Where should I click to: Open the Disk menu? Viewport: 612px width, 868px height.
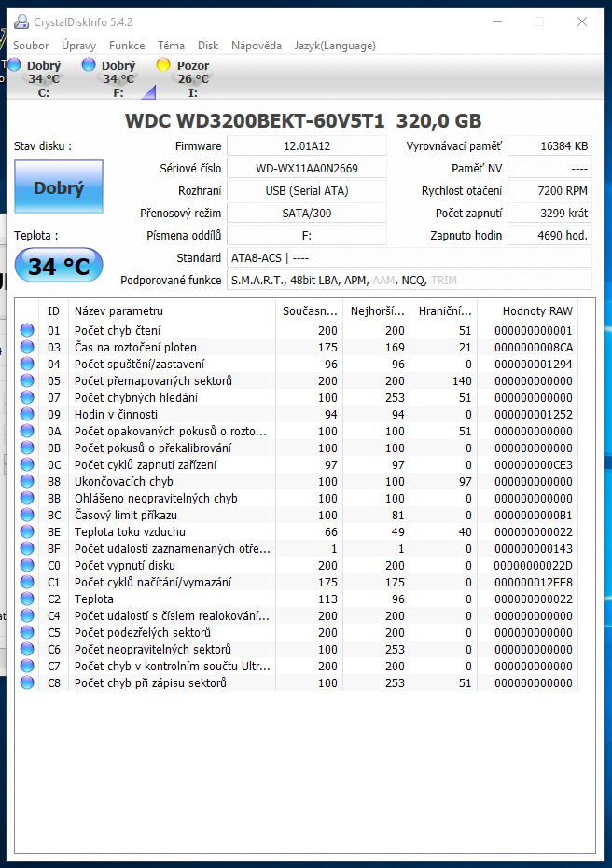[208, 46]
